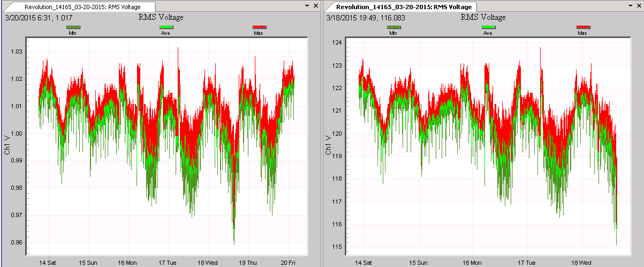Viewport: 644px width, 267px height.
Task: Click the Min legend swatch in left chart
Action: pos(73,27)
